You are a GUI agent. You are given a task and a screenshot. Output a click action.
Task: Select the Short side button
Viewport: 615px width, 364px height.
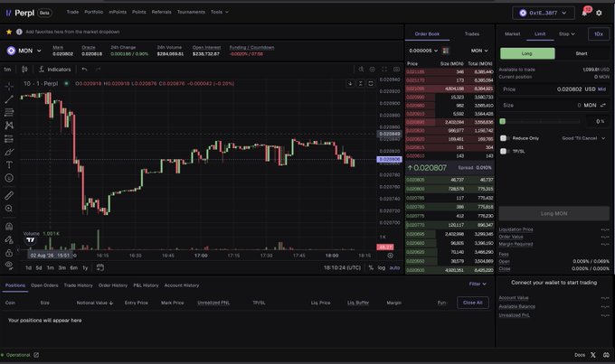pyautogui.click(x=582, y=53)
